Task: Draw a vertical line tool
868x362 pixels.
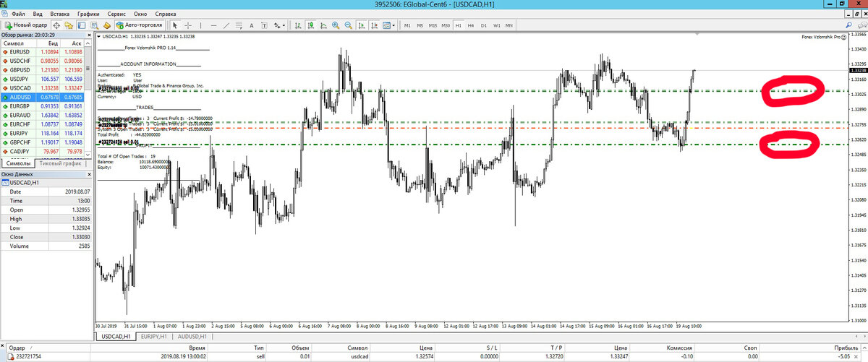Action: [200, 25]
